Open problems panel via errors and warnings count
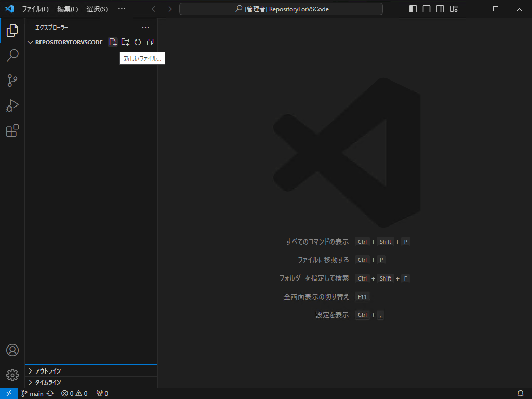The height and width of the screenshot is (399, 532). pyautogui.click(x=74, y=394)
